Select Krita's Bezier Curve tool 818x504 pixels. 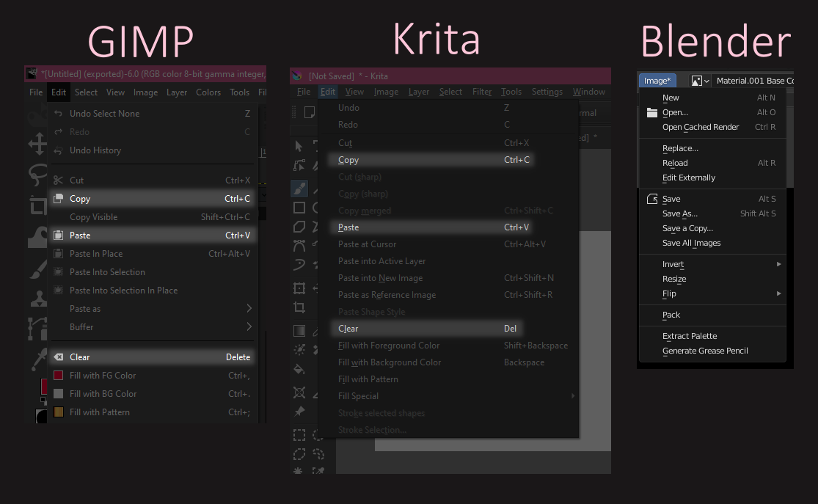point(299,246)
